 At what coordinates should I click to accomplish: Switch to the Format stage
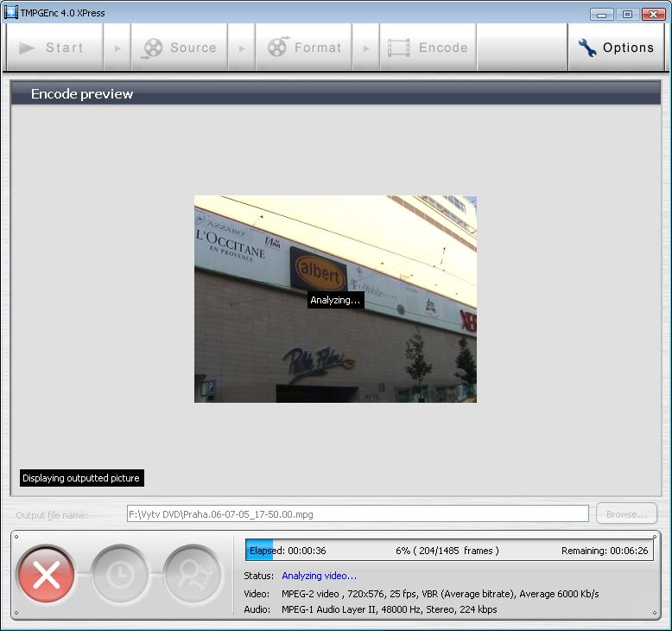click(303, 48)
